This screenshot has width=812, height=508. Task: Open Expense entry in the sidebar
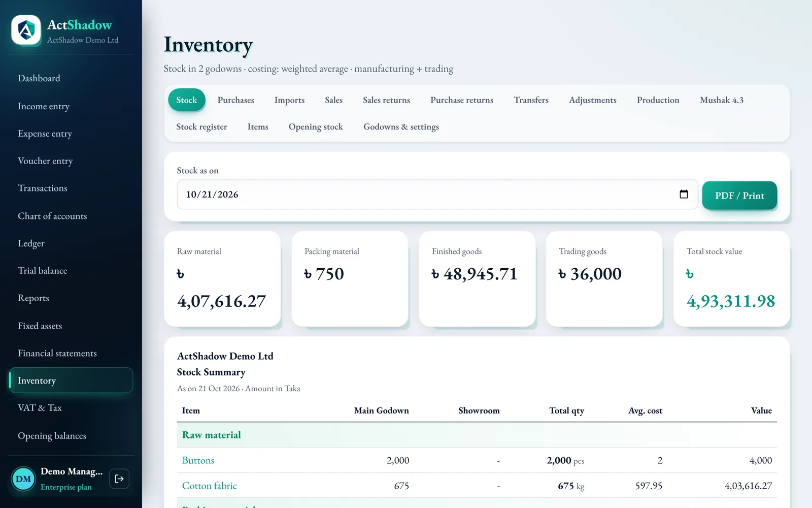pyautogui.click(x=71, y=134)
